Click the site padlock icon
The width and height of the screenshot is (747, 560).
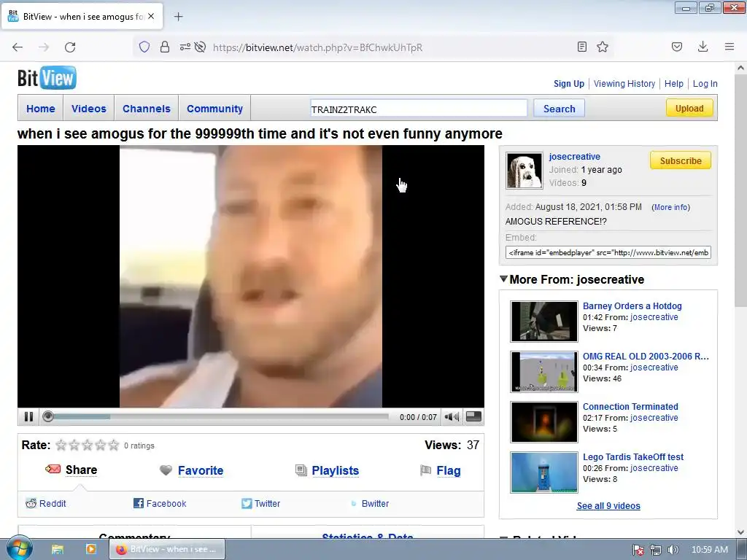(165, 47)
